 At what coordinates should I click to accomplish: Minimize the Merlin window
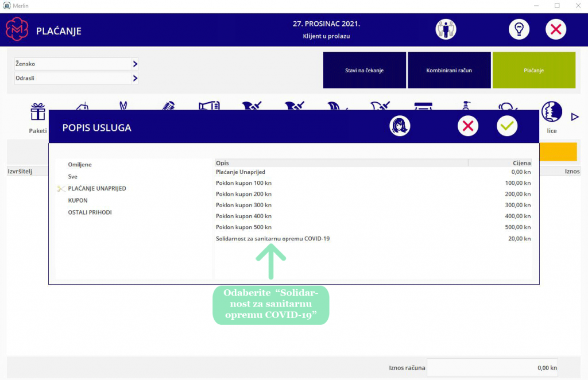pyautogui.click(x=536, y=6)
